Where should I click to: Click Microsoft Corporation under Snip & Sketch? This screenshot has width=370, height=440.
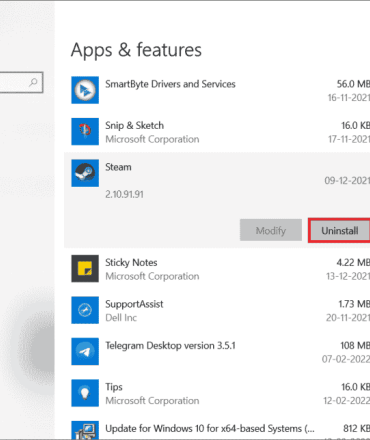pos(152,139)
